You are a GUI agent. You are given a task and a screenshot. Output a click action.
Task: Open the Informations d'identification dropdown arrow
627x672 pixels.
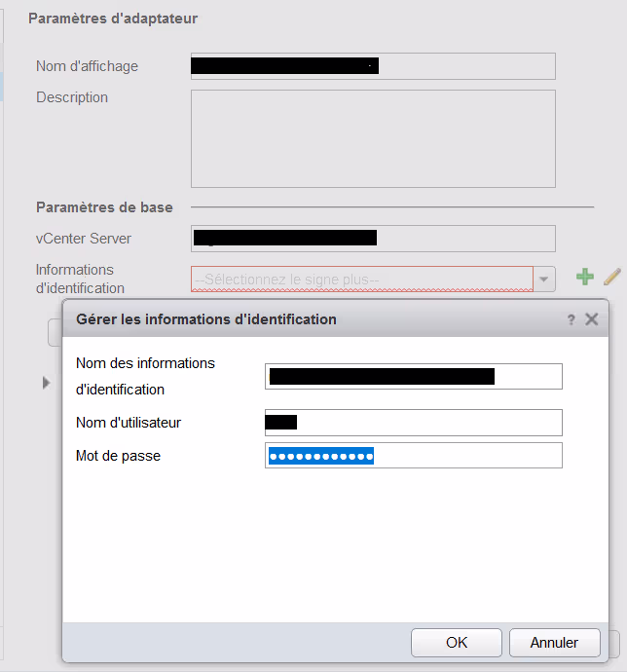[543, 280]
